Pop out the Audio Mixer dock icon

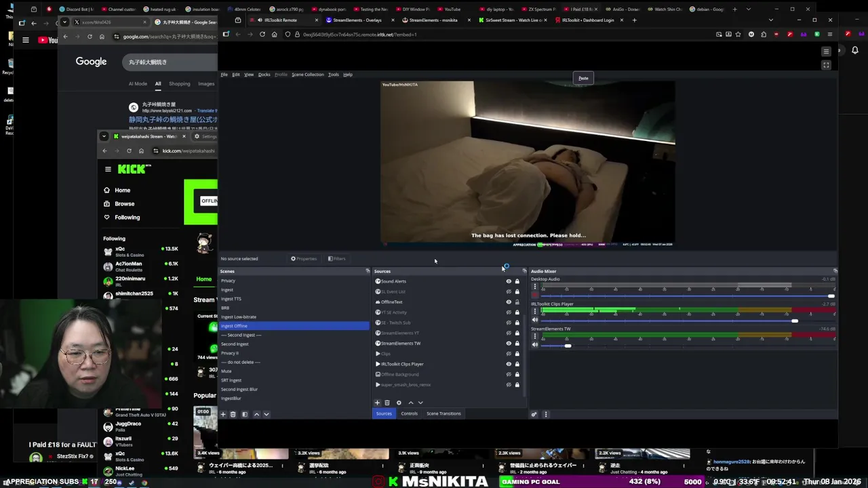pos(835,271)
